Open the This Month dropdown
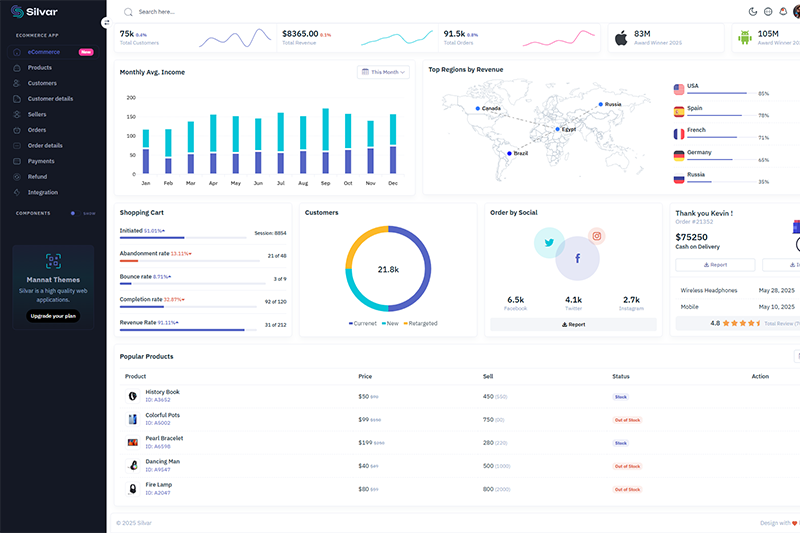800x533 pixels. point(383,72)
